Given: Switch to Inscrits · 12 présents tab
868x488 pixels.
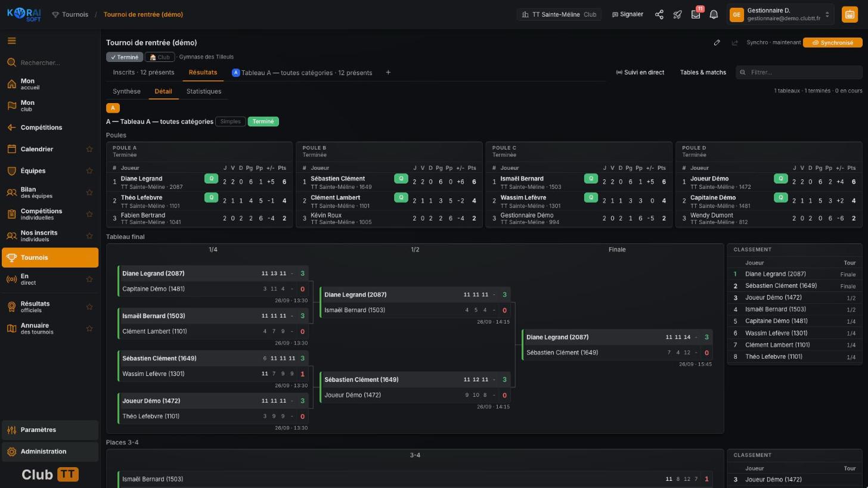Looking at the screenshot, I should [144, 73].
